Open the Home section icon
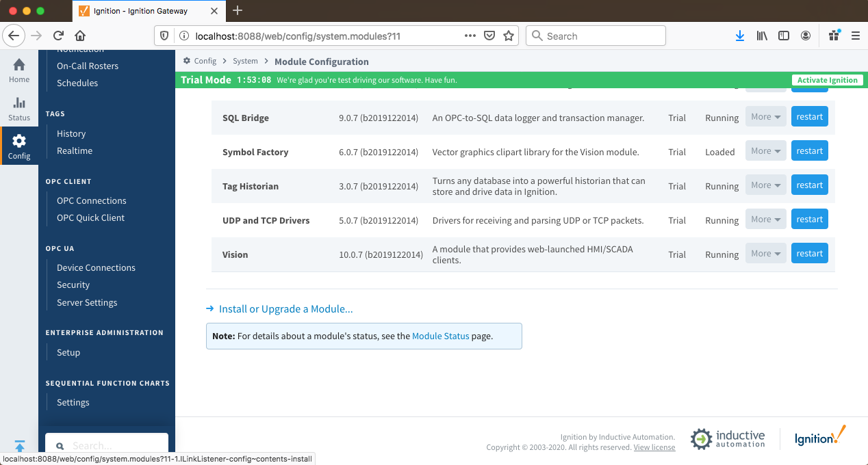This screenshot has width=868, height=465. click(x=19, y=65)
